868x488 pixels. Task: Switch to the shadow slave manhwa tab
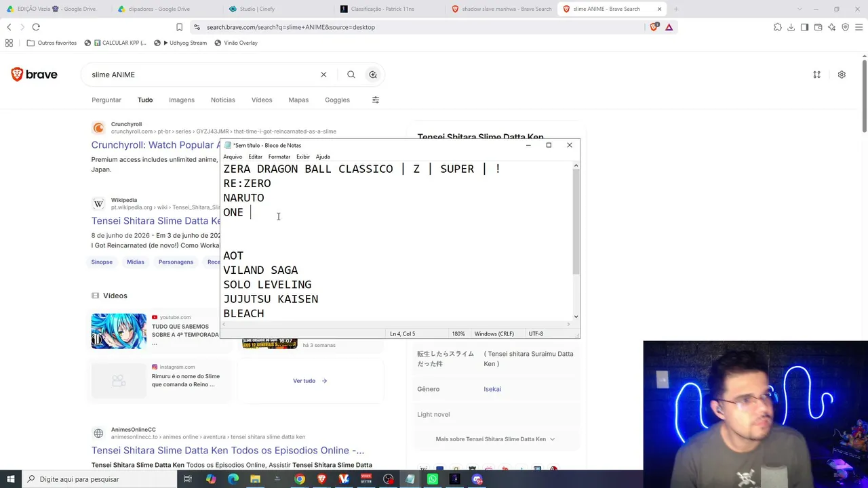click(x=502, y=9)
